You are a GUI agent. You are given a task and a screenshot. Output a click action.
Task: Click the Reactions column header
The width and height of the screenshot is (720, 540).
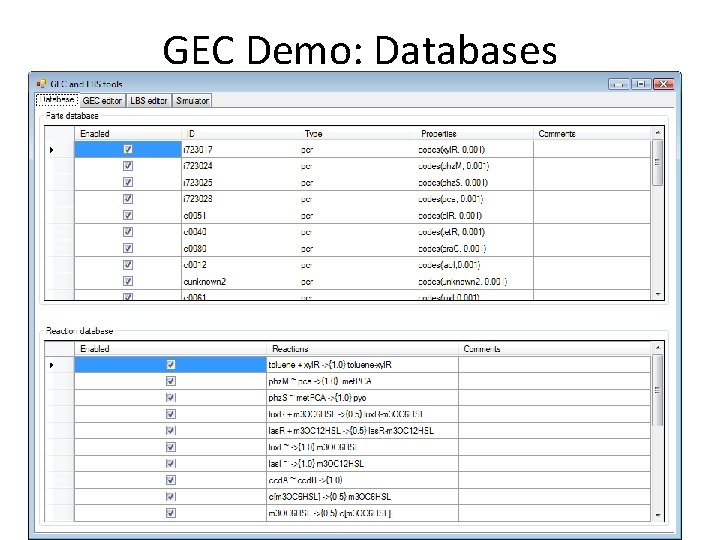[x=362, y=349]
